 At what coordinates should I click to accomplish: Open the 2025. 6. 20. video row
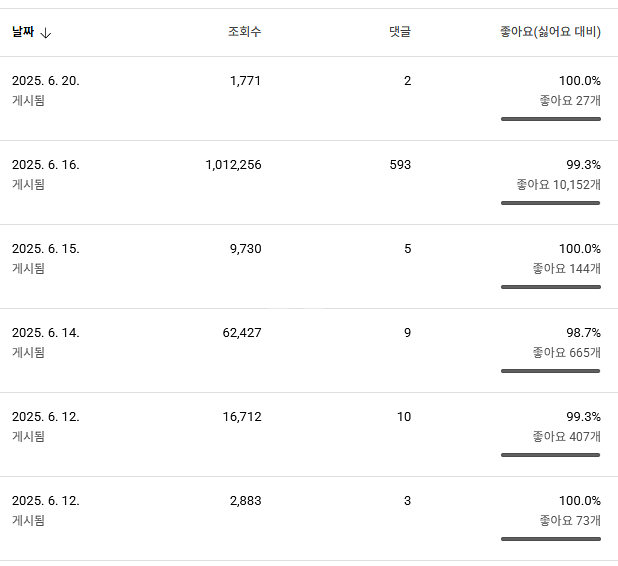45,81
